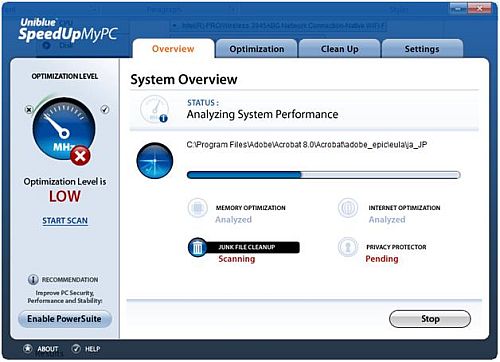The image size is (500, 362).
Task: Open the Clean Up tab
Action: (x=339, y=49)
